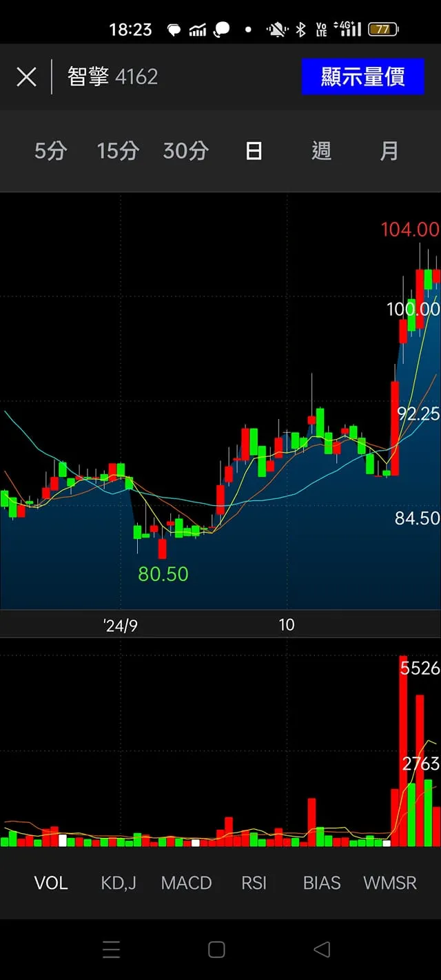Tap the 92.25 price axis label
This screenshot has height=980, width=441.
click(418, 414)
